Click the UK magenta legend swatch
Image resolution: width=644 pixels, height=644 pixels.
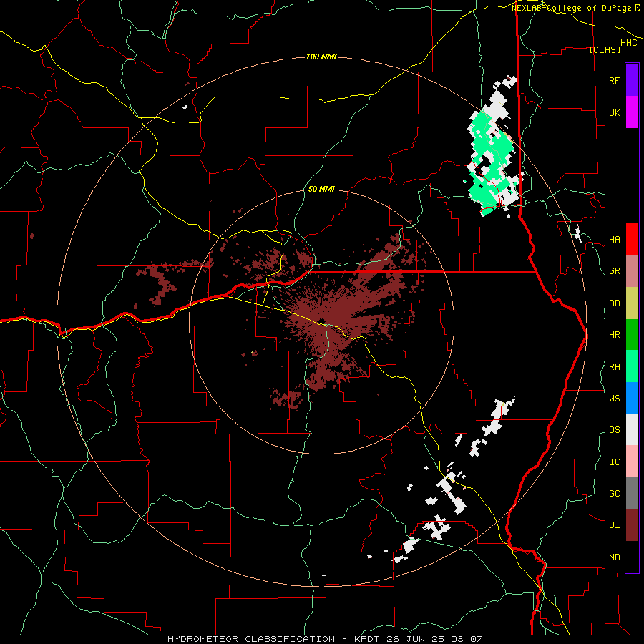click(632, 112)
